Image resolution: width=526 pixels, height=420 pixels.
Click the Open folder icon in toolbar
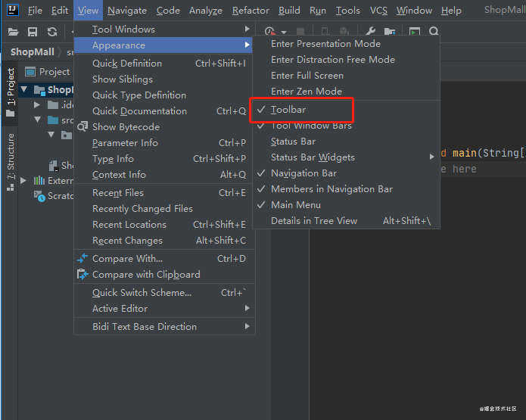click(x=13, y=32)
